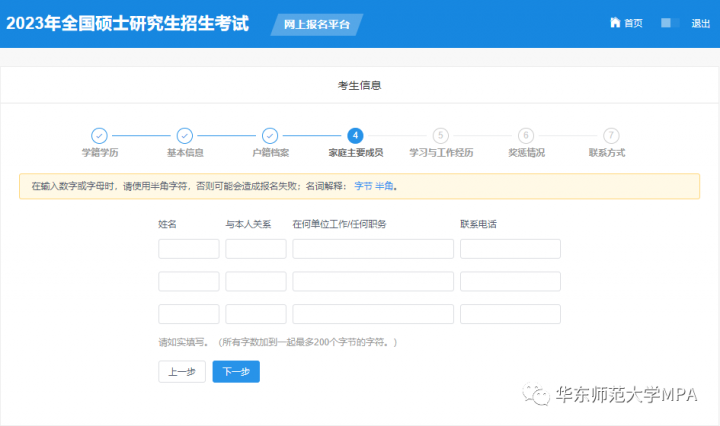
Task: Click the 考生信息 page heading
Action: point(360,86)
